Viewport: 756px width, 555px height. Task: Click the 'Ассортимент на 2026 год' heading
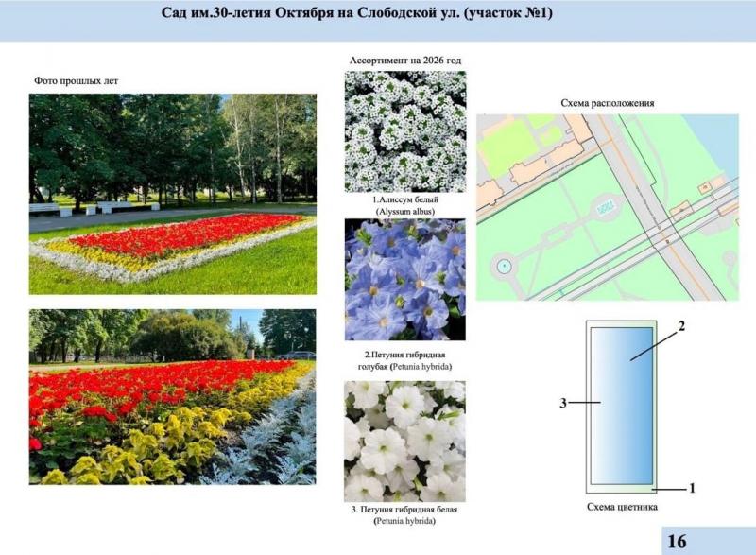[404, 61]
